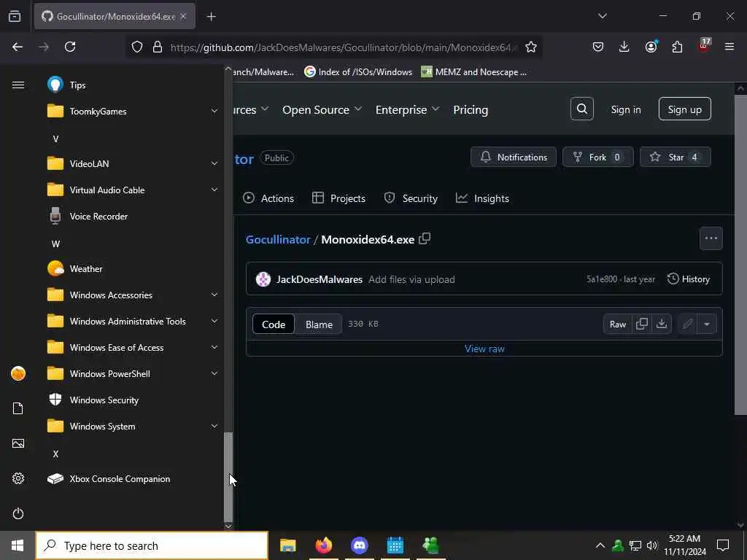Image resolution: width=747 pixels, height=560 pixels.
Task: Open the Projects tab
Action: (338, 198)
